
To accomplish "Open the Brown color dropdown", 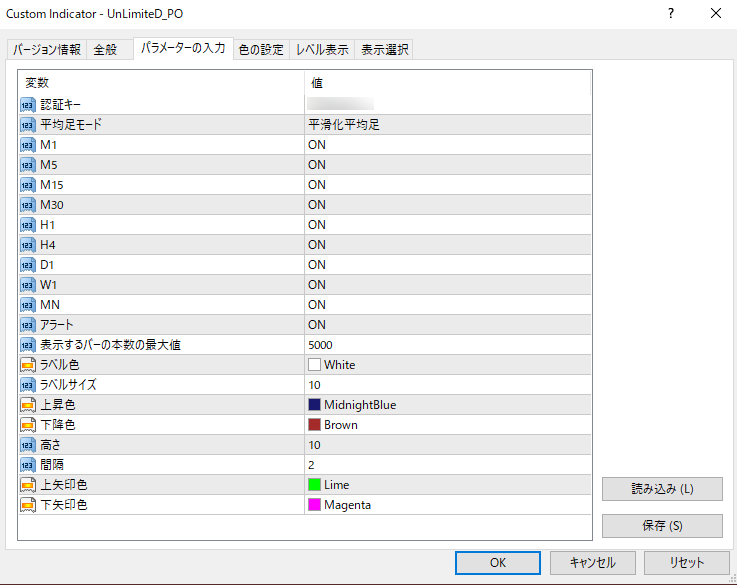I will (x=447, y=425).
